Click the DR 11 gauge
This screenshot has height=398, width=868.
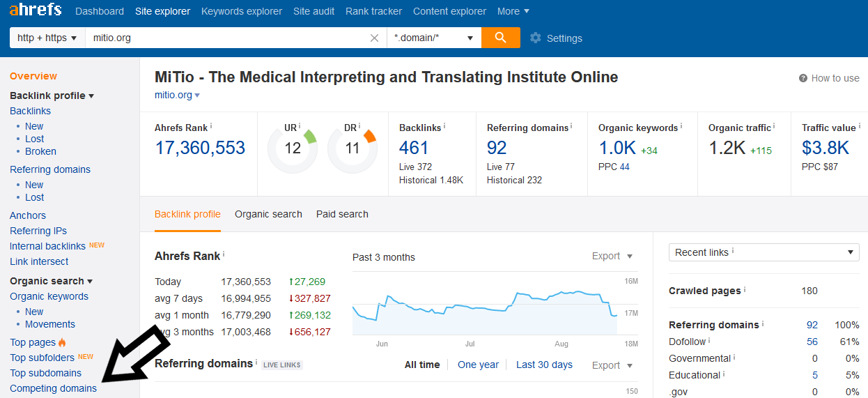click(x=352, y=148)
